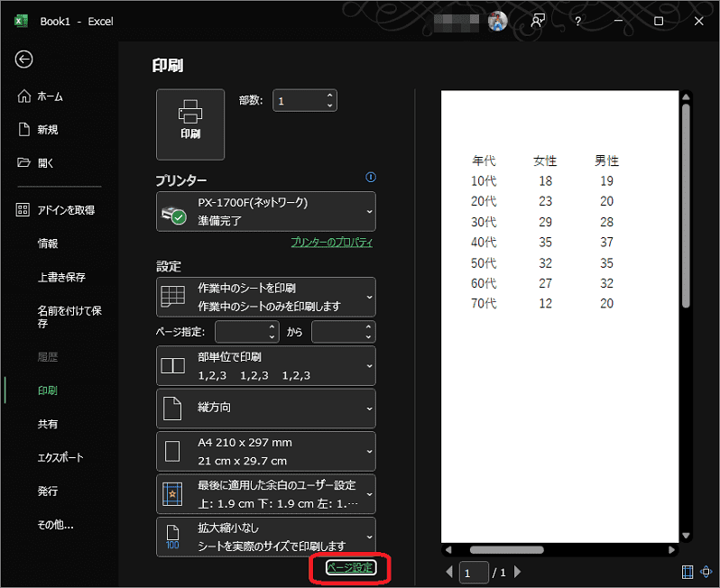Toggle the show margins icon
This screenshot has width=720, height=588.
click(688, 572)
